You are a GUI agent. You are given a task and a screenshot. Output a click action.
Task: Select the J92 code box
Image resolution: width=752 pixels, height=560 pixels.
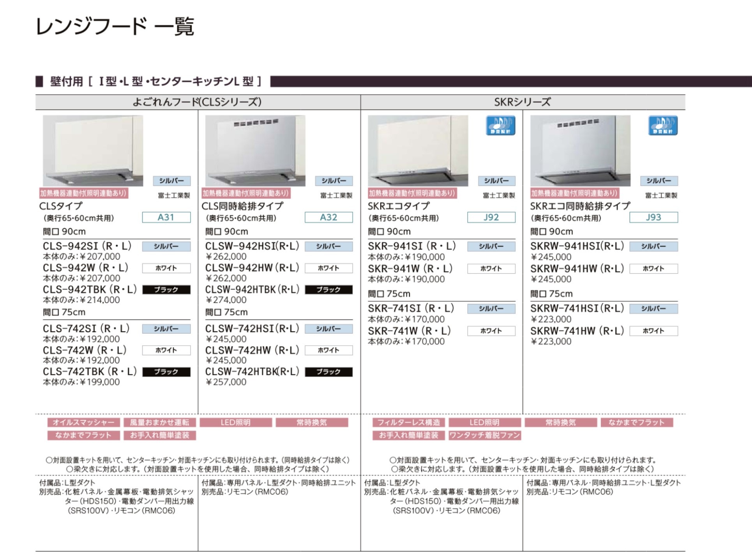point(491,217)
